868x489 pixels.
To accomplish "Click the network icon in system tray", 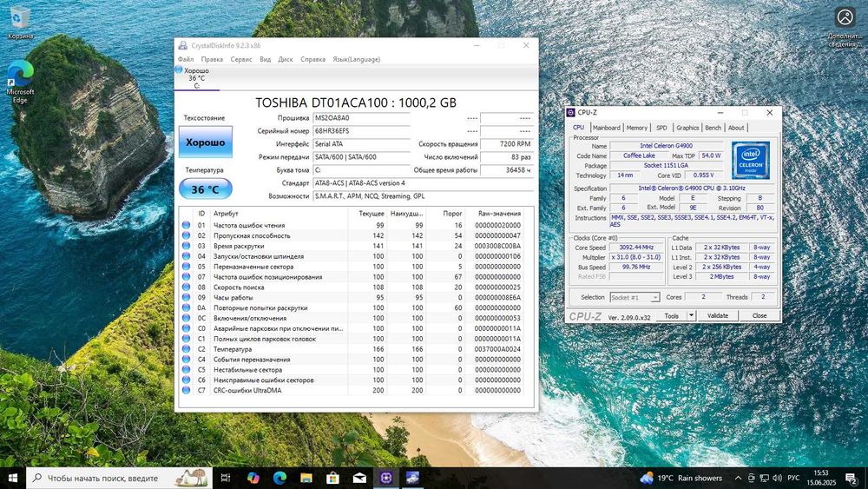I will coord(764,478).
